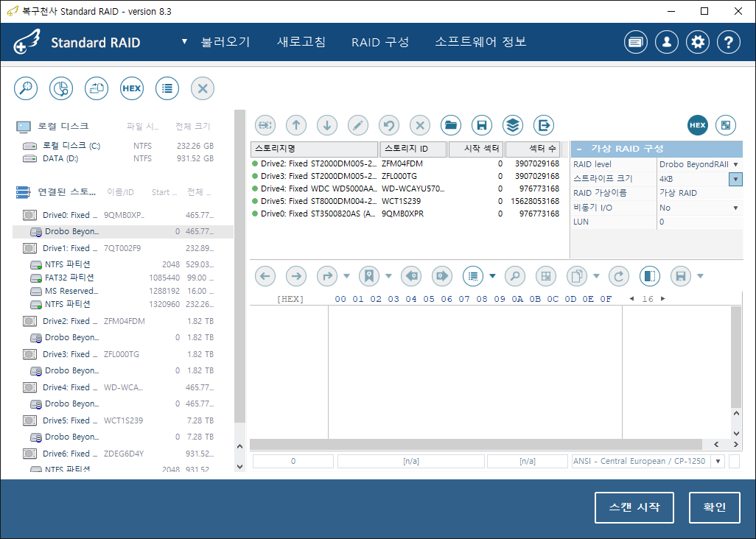Save RAID configuration with floppy disk icon
756x539 pixels.
[482, 125]
